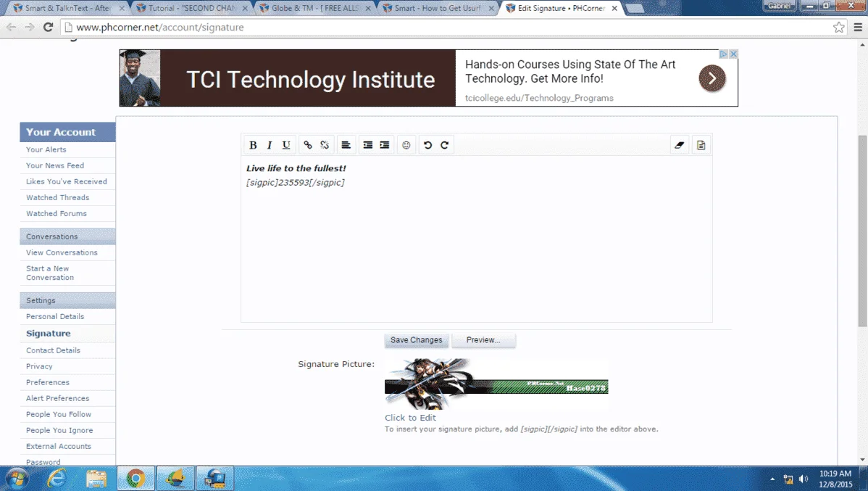Click the outdent icon in editor toolbar

[x=367, y=145]
